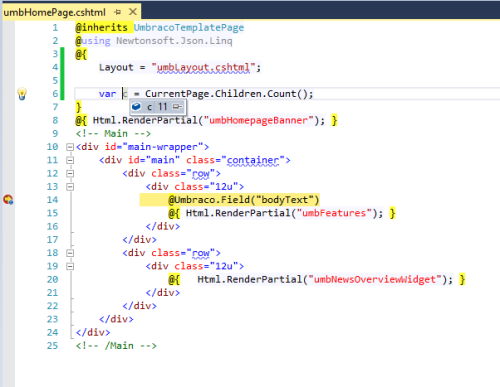Viewport: 500px width, 387px height.
Task: Collapse the main container div on line 11
Action: 70,160
